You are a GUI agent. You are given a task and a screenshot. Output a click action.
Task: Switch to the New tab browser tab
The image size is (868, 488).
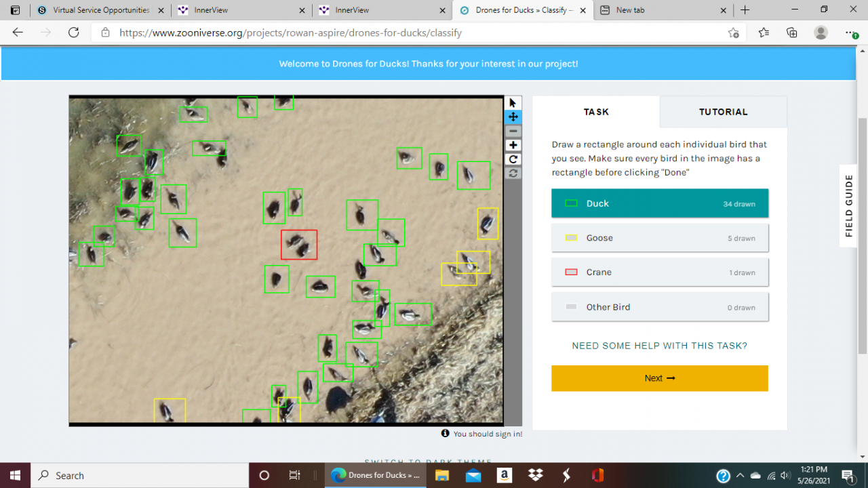pyautogui.click(x=663, y=10)
